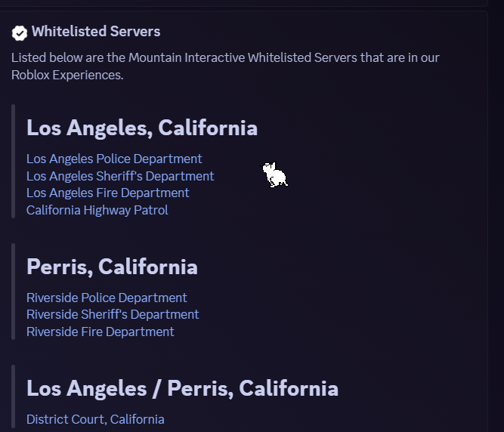Click the words 'Mountain Interactive' in description
Viewport: 504px width, 432px height.
click(187, 58)
